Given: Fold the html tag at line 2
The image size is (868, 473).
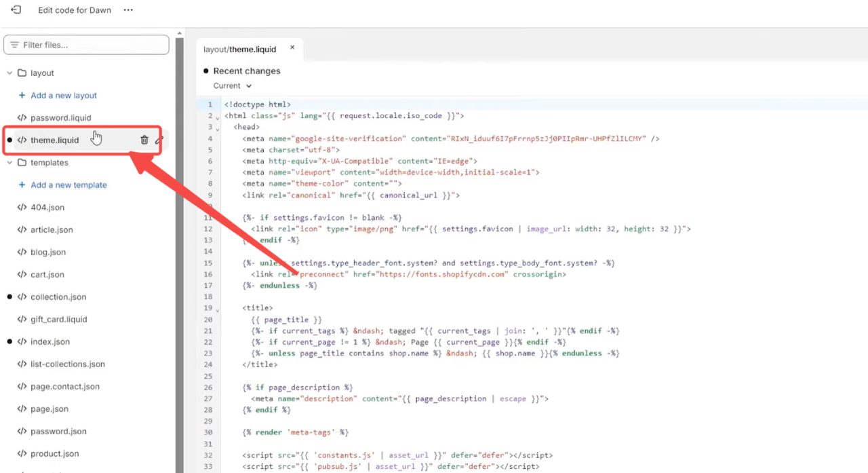Looking at the screenshot, I should click(217, 117).
